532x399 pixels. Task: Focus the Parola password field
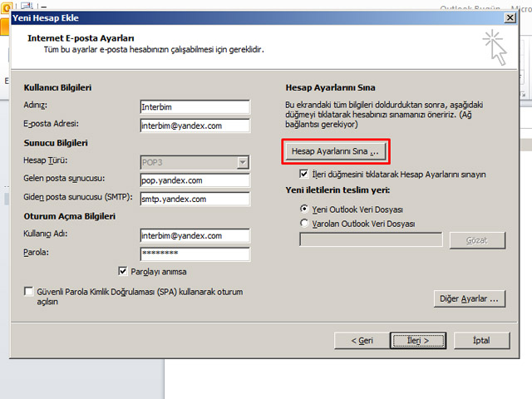click(x=195, y=254)
